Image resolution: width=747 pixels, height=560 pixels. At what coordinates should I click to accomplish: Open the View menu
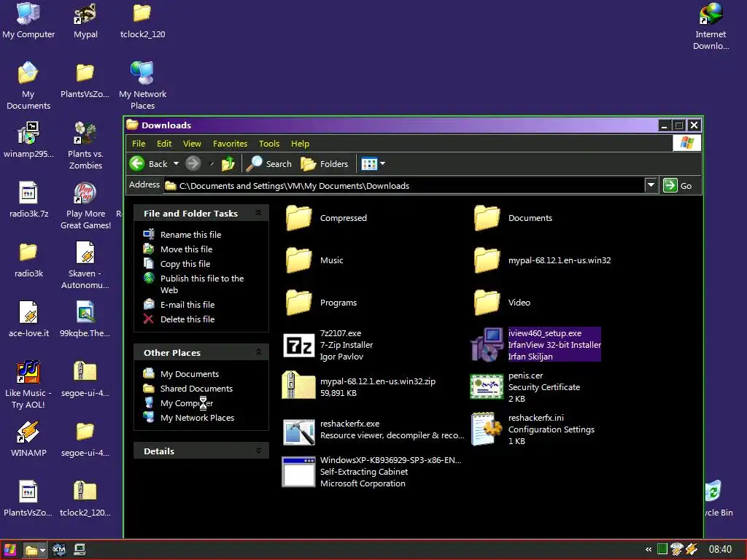192,144
